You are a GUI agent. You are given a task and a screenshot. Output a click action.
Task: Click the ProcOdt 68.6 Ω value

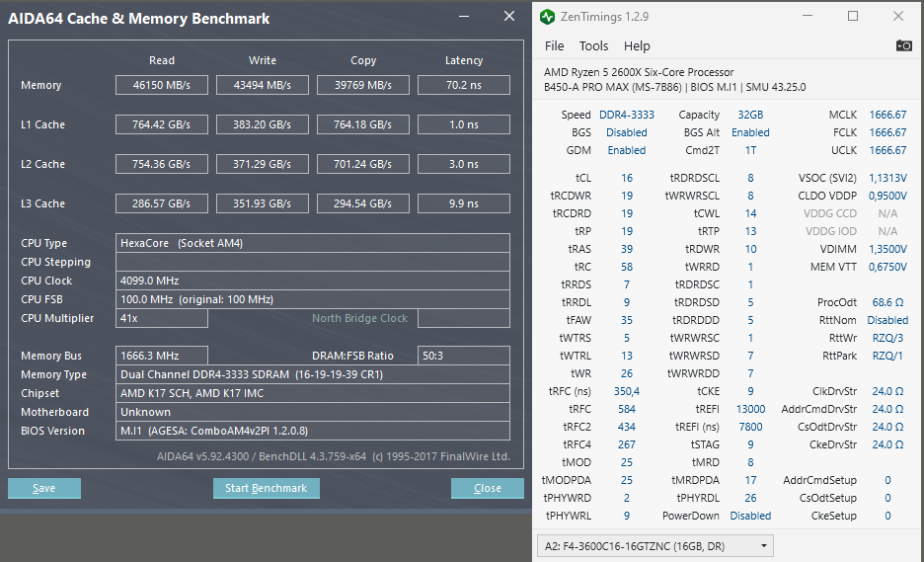[x=887, y=302]
